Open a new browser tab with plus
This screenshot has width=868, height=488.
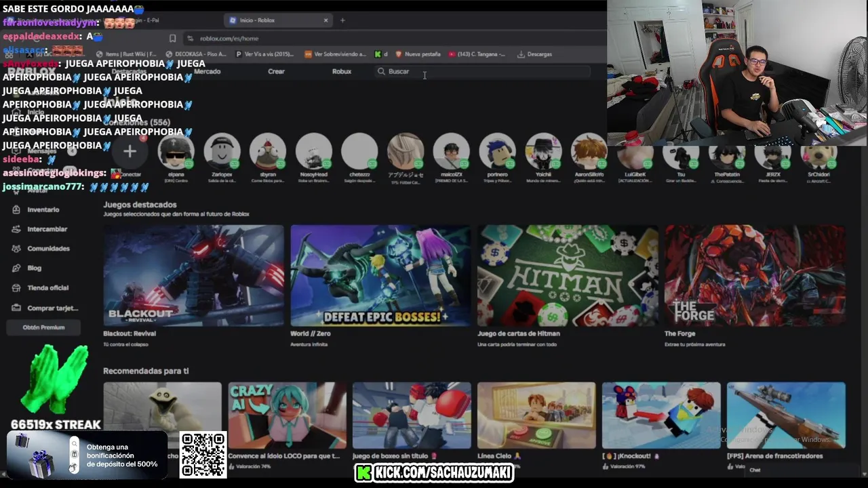[x=342, y=20]
